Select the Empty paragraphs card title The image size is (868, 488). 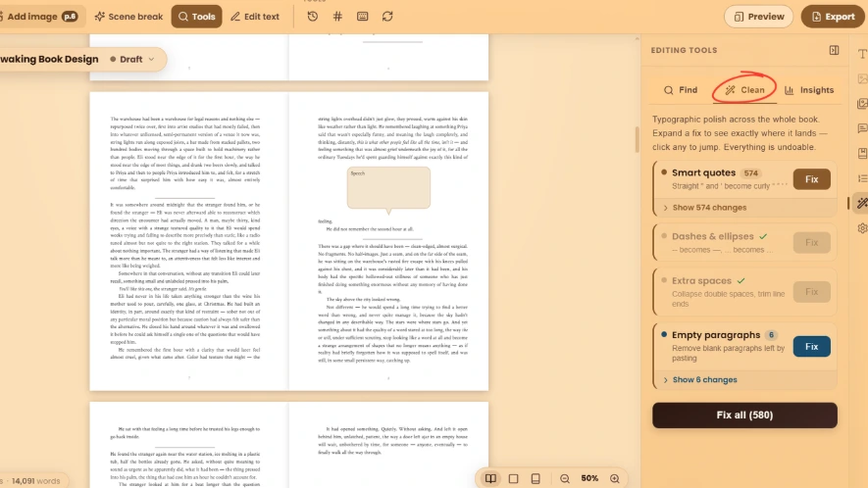(x=716, y=335)
